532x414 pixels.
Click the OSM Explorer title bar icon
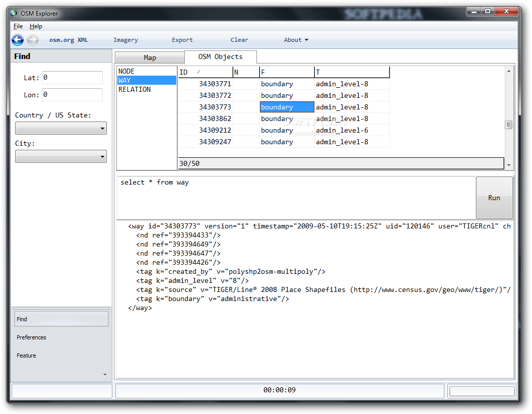click(14, 13)
